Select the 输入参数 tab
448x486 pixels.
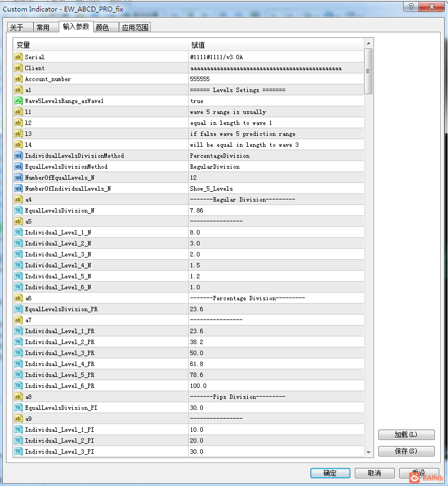point(76,27)
